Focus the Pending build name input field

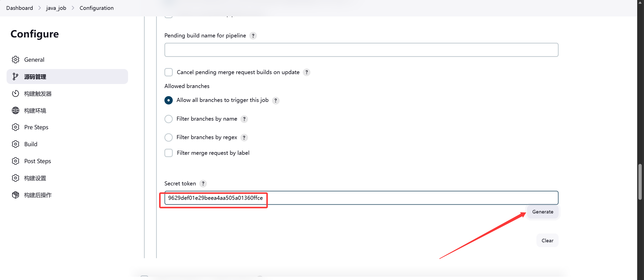pyautogui.click(x=361, y=50)
